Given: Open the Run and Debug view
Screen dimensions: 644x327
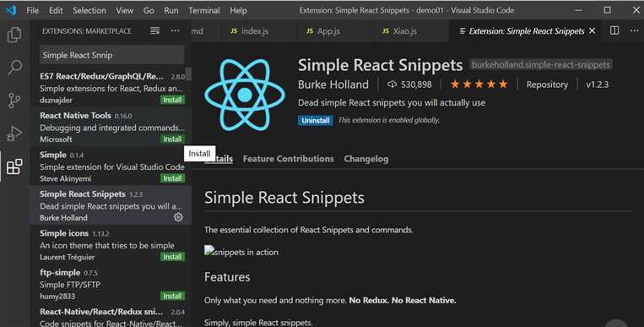Looking at the screenshot, I should (x=14, y=134).
